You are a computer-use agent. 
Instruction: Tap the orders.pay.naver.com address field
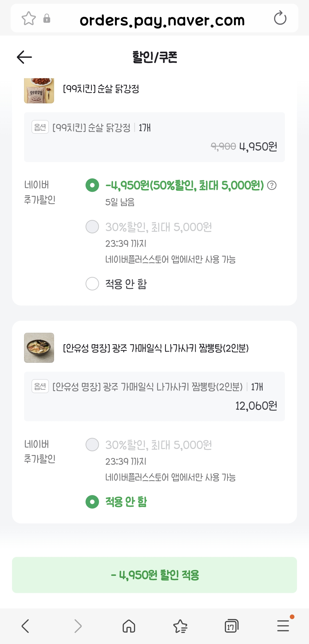162,20
